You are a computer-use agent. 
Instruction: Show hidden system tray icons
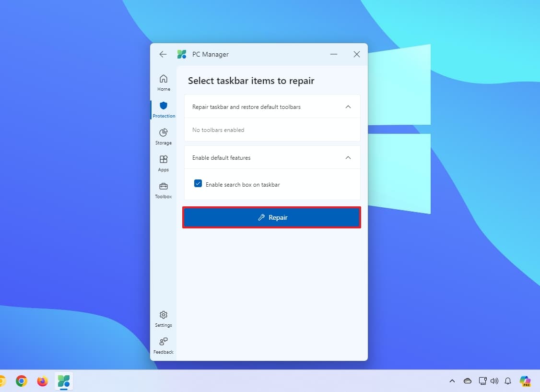click(x=452, y=381)
